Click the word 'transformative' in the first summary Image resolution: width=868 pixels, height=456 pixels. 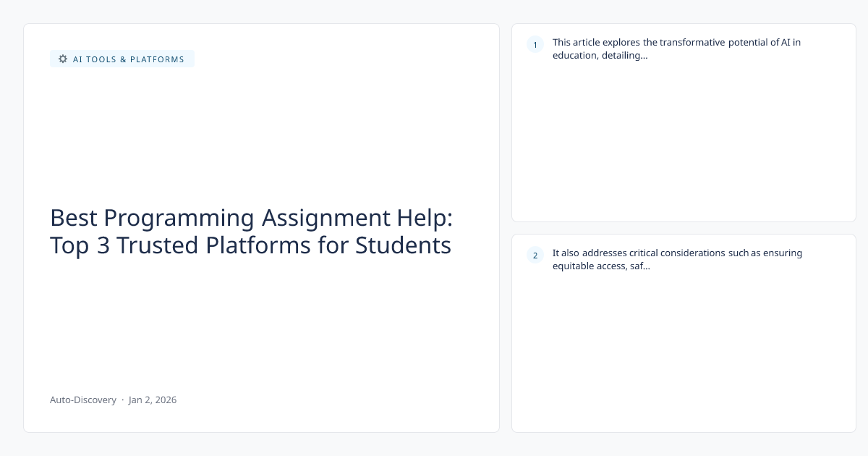(x=692, y=42)
